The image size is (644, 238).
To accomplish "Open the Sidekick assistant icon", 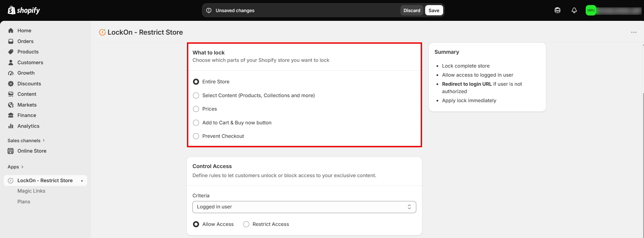I will [x=557, y=10].
